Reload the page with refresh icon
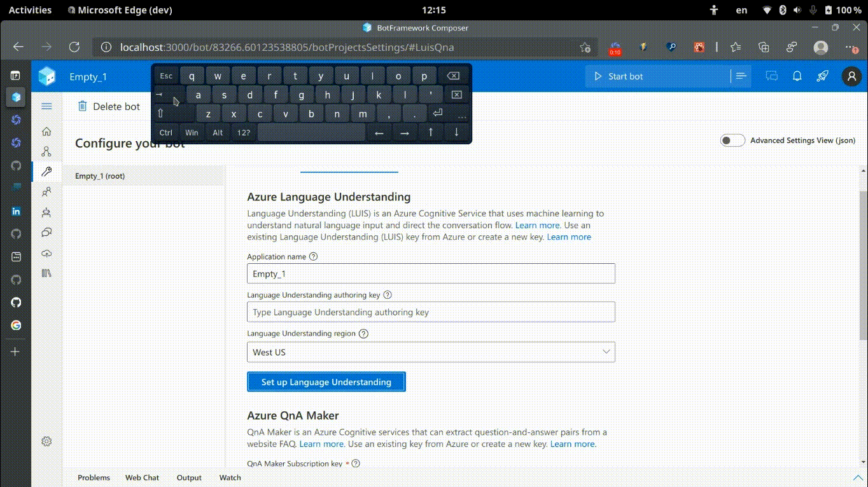Viewport: 868px width, 487px height. pos(74,47)
